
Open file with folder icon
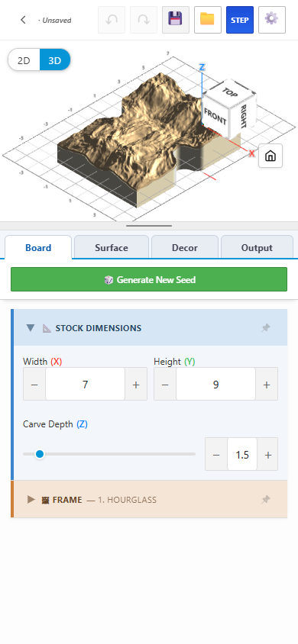pos(208,20)
